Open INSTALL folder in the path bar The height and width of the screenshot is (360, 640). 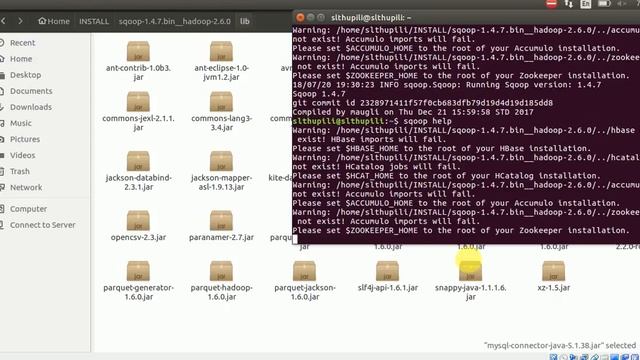94,21
